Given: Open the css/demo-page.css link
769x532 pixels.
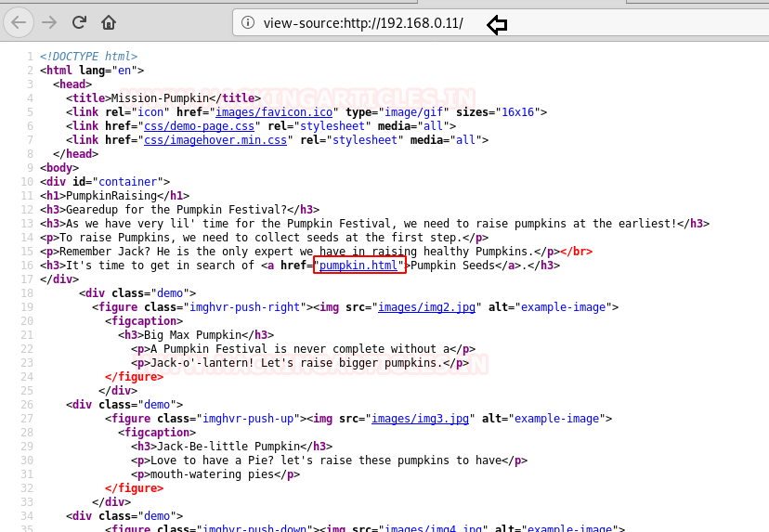Looking at the screenshot, I should point(199,126).
